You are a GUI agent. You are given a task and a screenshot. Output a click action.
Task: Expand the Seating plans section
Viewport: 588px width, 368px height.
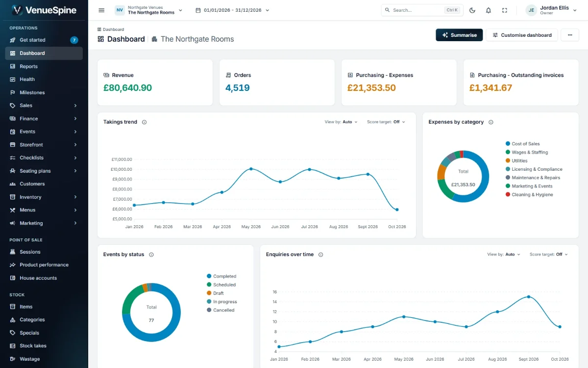(44, 171)
